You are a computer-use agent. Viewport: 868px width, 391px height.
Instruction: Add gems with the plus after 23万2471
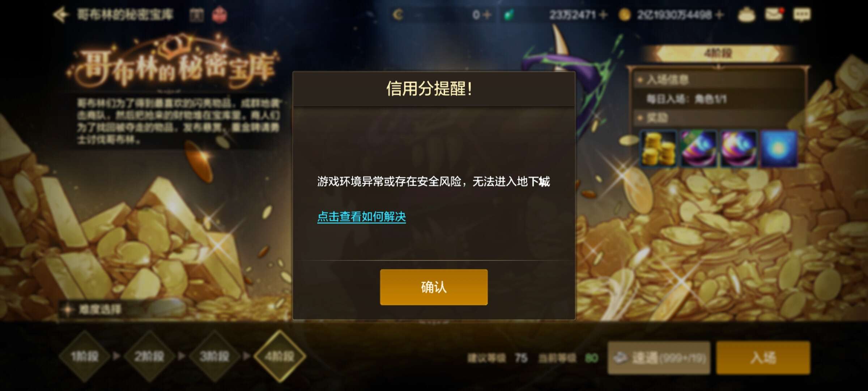pyautogui.click(x=603, y=15)
